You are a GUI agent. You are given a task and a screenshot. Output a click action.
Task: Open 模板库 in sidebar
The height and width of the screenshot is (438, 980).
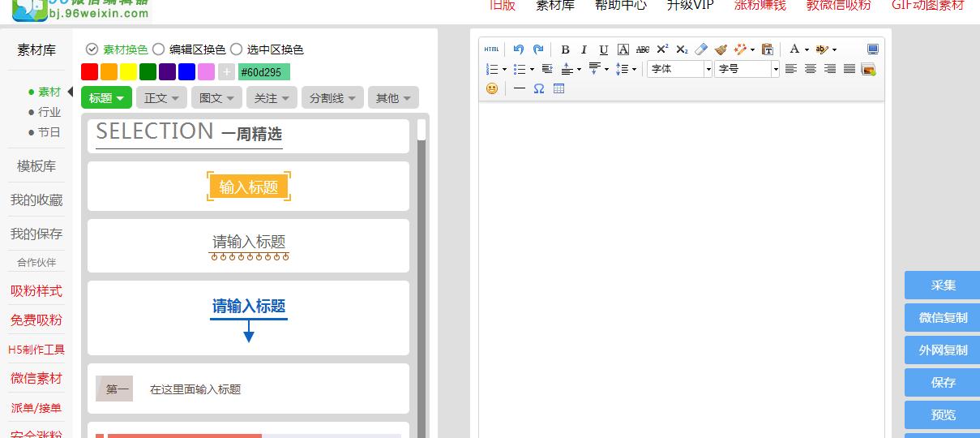(x=36, y=166)
